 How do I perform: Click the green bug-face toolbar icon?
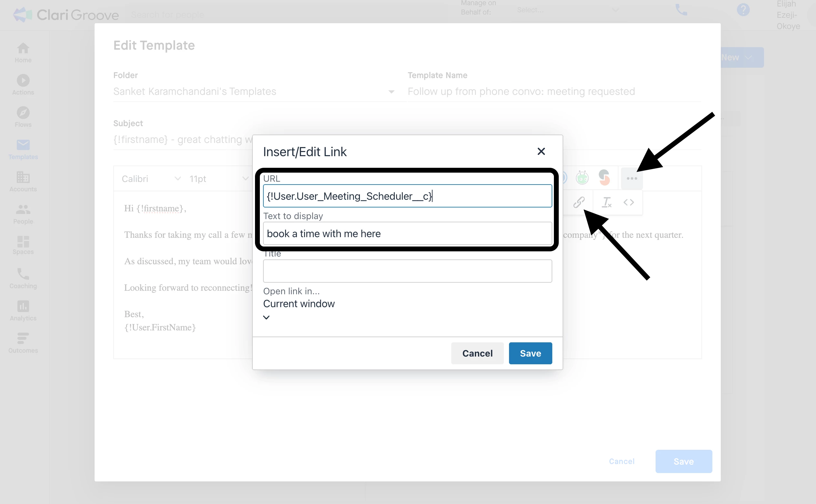[x=582, y=178]
